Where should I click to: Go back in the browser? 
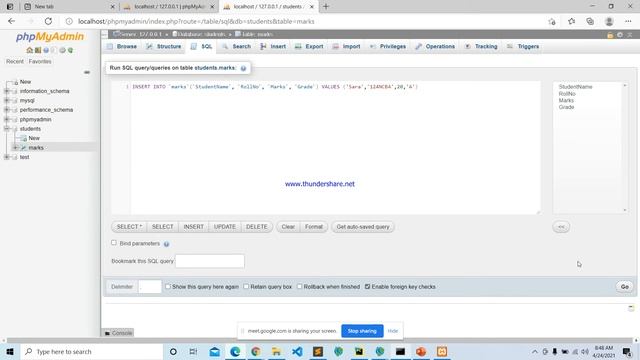pos(11,21)
